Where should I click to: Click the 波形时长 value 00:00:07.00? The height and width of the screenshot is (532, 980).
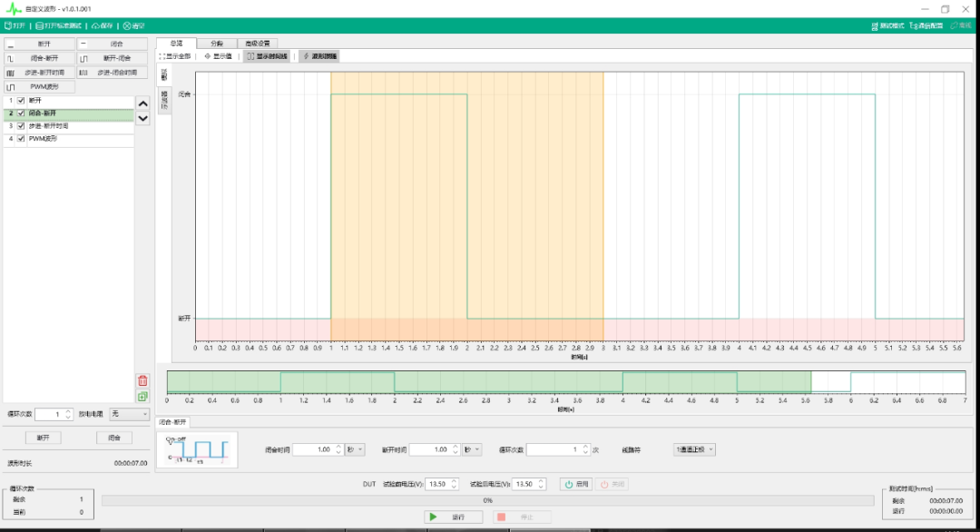click(x=131, y=463)
